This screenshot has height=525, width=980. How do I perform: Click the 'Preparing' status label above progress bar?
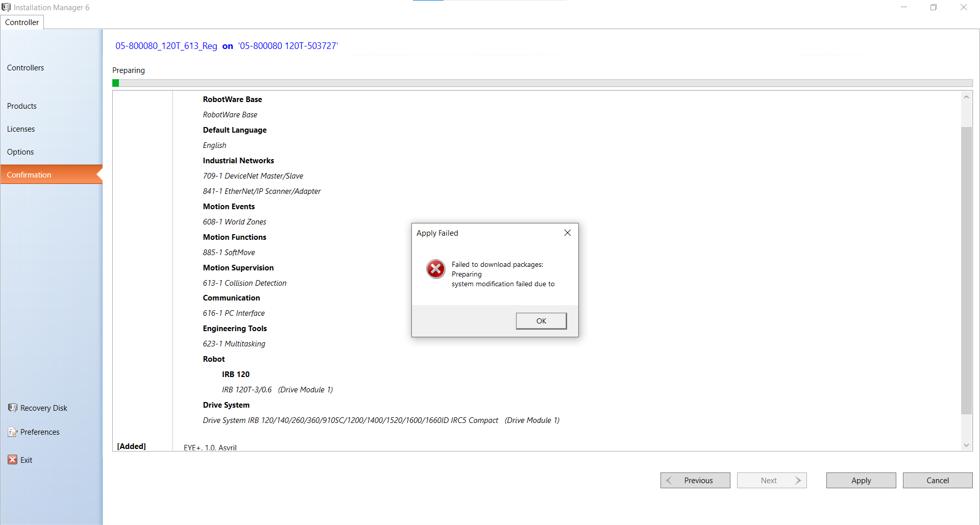click(x=129, y=70)
